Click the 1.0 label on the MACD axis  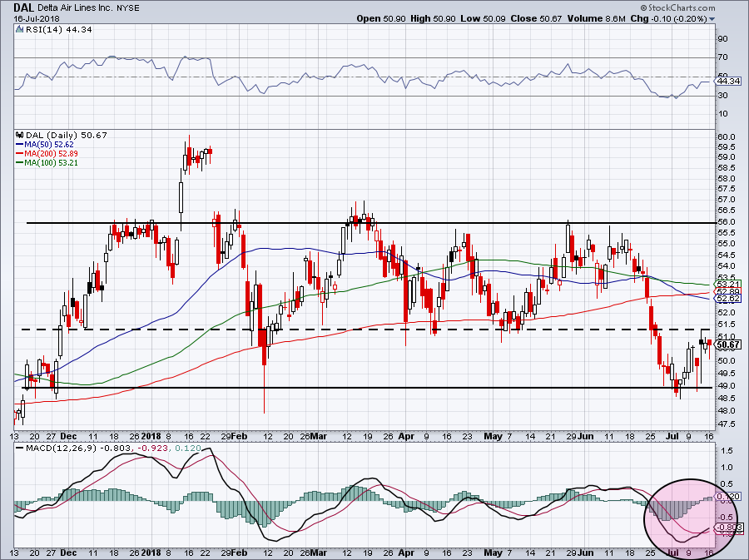pos(727,468)
